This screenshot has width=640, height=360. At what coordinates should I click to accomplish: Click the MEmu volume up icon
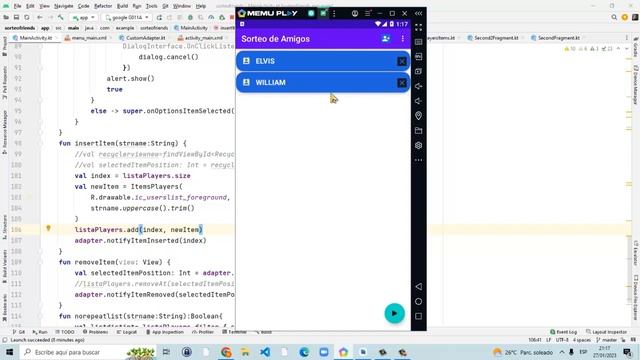[x=418, y=86]
